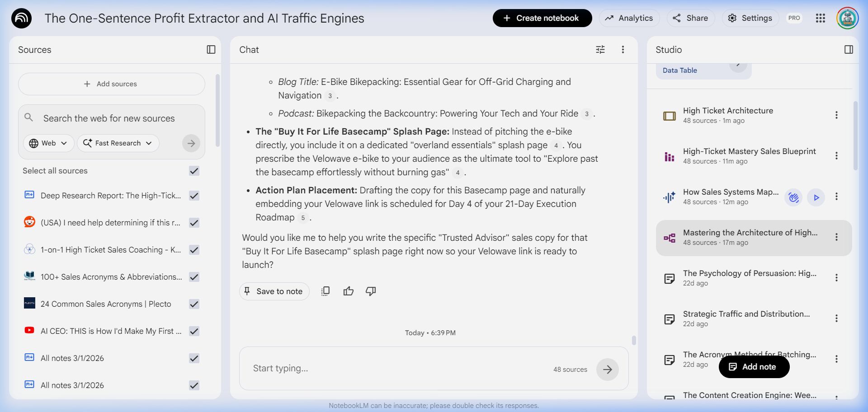Open the Web source type dropdown

click(x=48, y=143)
